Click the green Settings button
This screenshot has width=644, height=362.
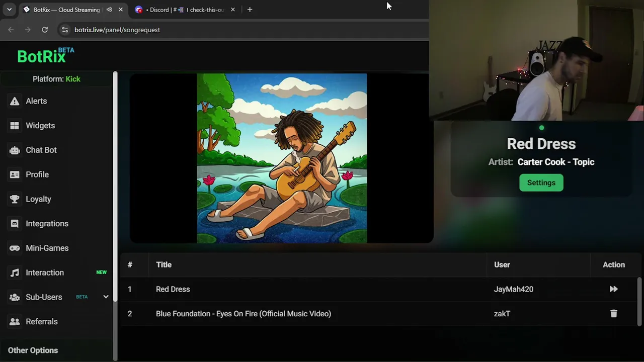pos(541,183)
